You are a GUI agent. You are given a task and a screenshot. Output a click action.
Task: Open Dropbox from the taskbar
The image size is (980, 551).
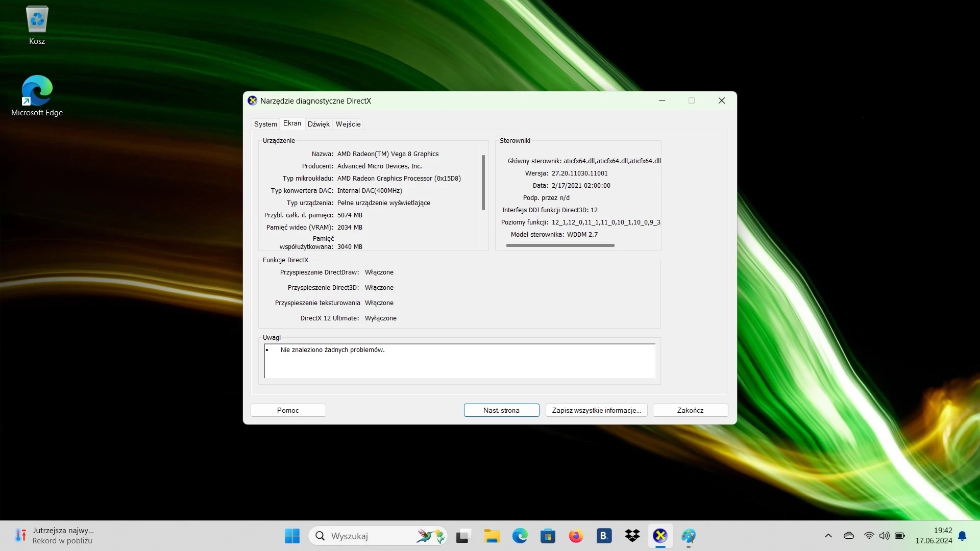click(x=632, y=536)
